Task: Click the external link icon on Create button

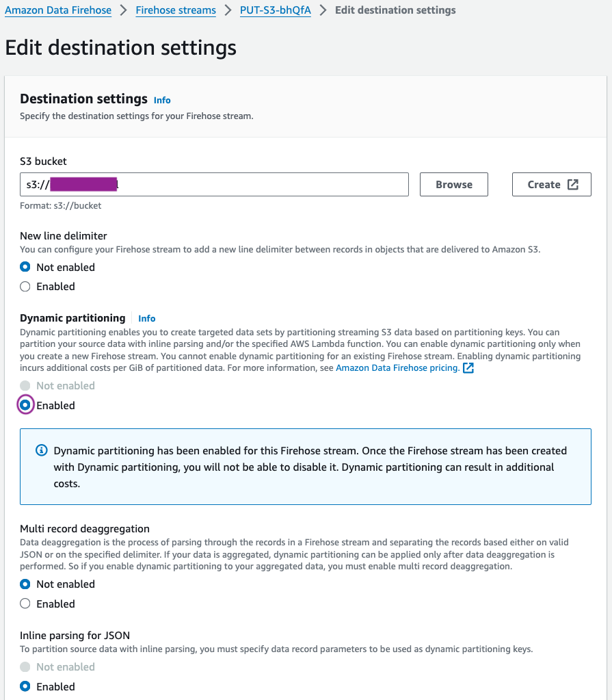Action: click(572, 185)
